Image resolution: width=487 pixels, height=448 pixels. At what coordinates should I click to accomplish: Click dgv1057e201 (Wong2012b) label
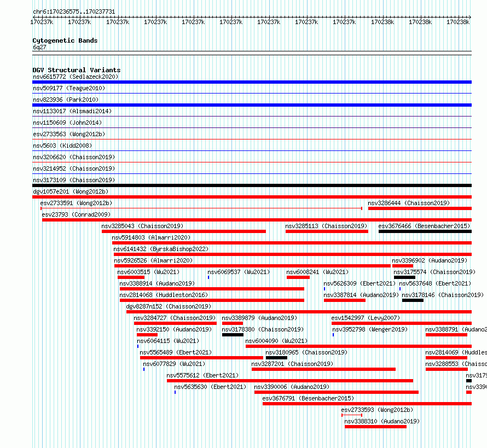(71, 191)
